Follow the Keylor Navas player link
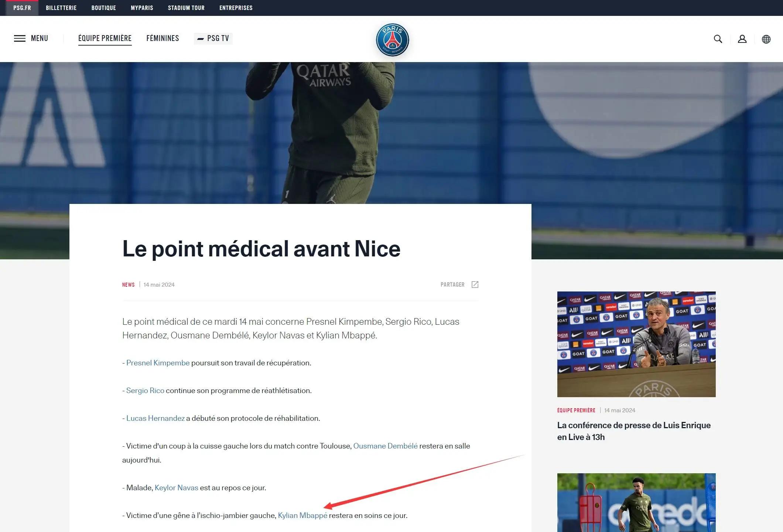 (x=176, y=488)
